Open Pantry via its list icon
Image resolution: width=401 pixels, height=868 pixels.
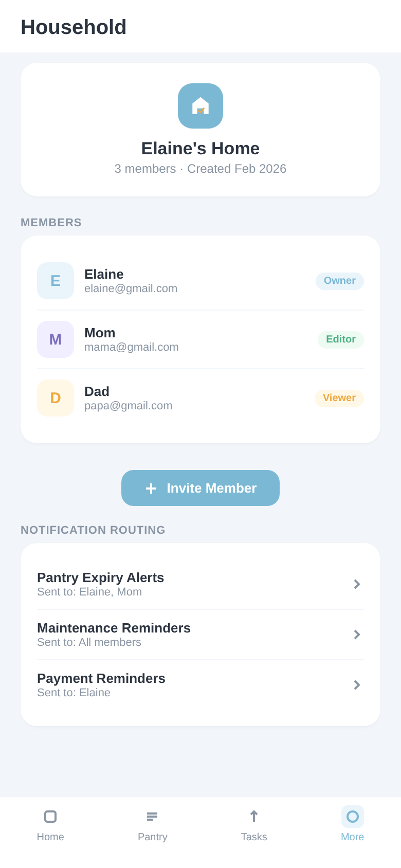click(x=152, y=817)
